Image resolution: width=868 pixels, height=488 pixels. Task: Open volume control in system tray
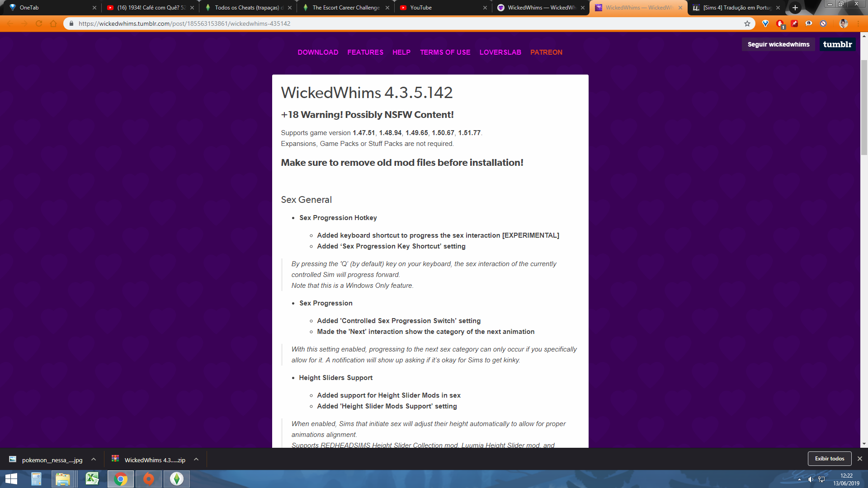(810, 479)
